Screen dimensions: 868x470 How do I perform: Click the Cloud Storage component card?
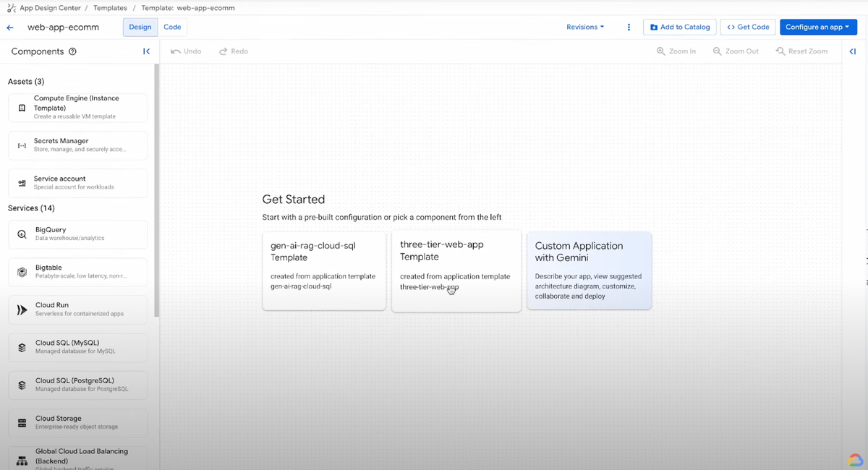tap(77, 422)
